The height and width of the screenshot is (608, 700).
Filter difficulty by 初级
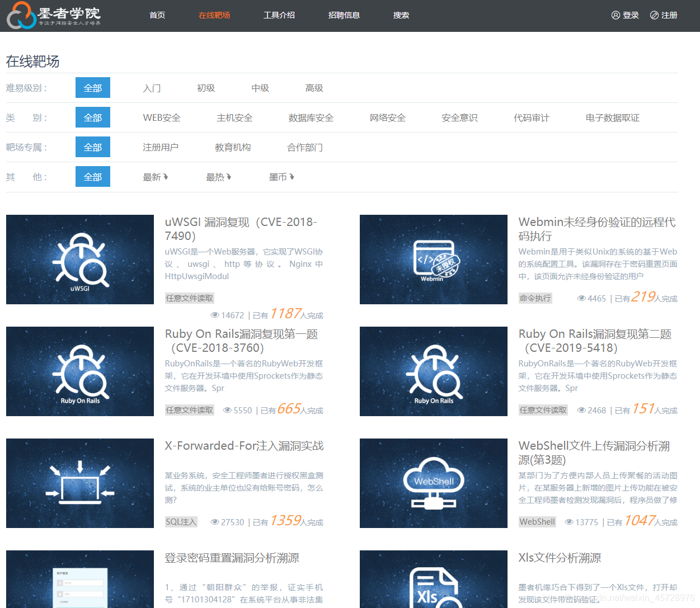coord(206,88)
